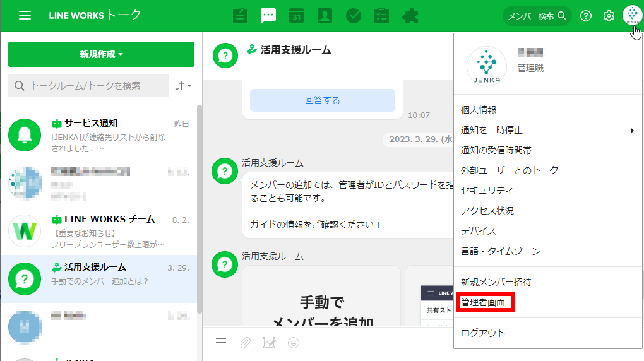Open the LINE WORKS チーム chat
This screenshot has width=644, height=361.
(x=98, y=231)
